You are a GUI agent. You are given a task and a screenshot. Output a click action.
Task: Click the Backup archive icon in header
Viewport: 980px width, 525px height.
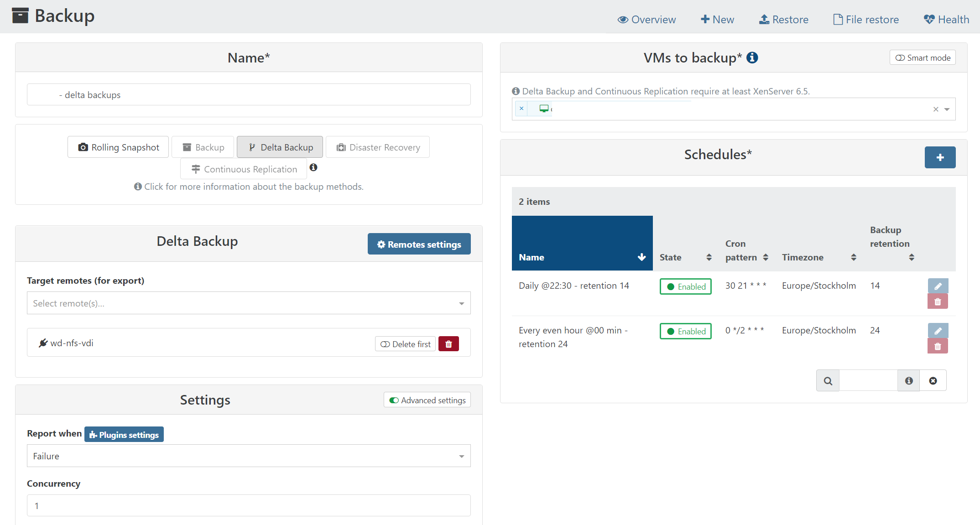[20, 16]
